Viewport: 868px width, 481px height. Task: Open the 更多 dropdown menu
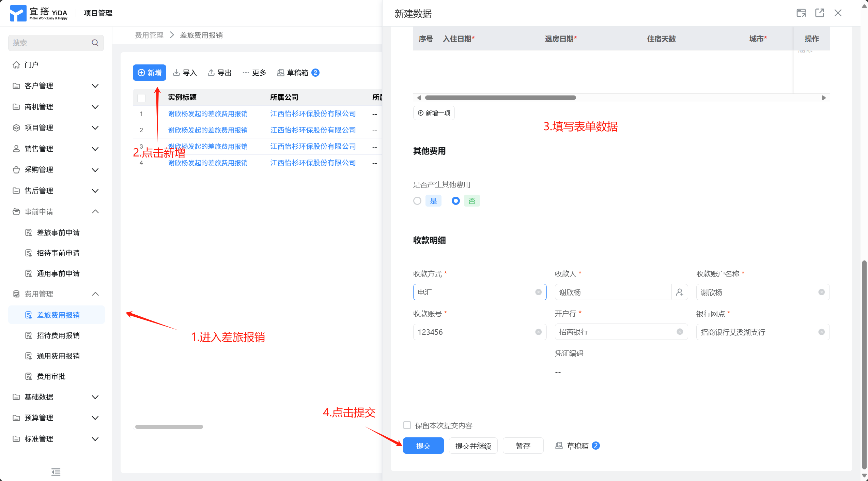[x=254, y=73]
